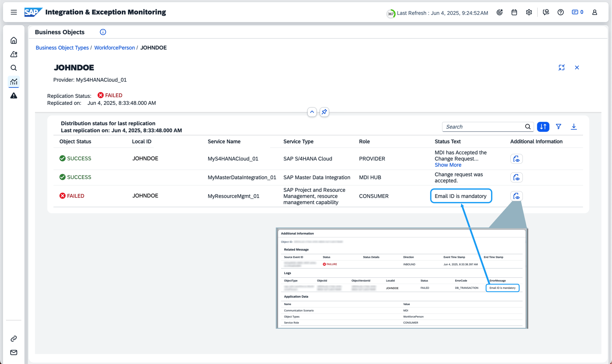This screenshot has height=364, width=612.
Task: Click the Home sidebar icon
Action: 14,40
